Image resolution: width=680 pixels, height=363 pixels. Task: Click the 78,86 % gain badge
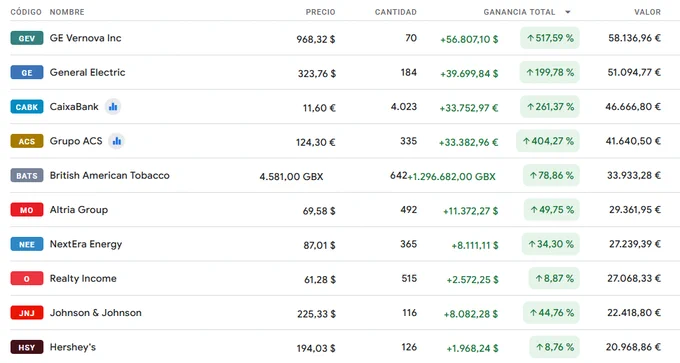click(x=551, y=175)
